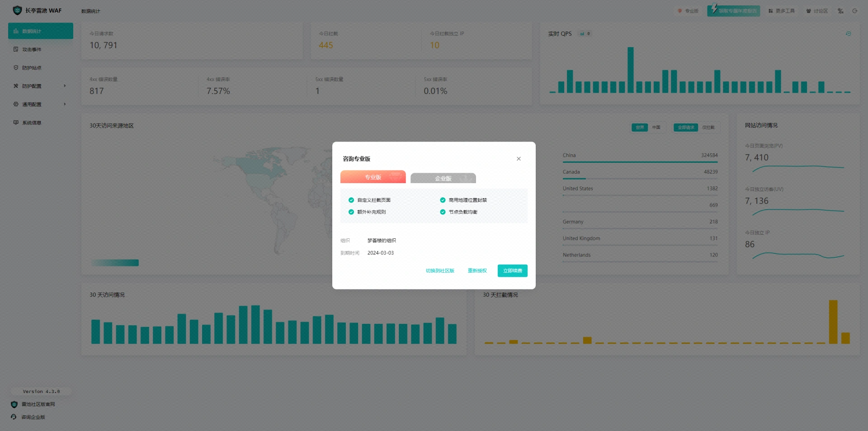Click the checkmark icon beside 节点负载均衡
Image resolution: width=868 pixels, height=431 pixels.
(x=443, y=212)
